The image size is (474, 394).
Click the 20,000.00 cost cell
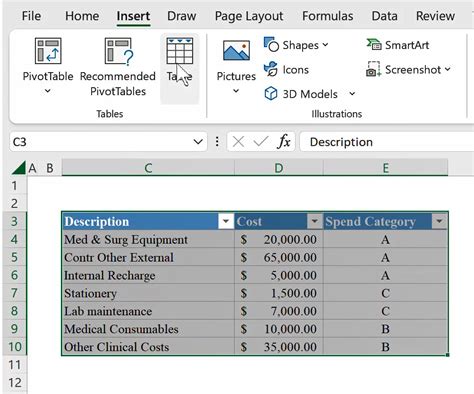(x=279, y=239)
